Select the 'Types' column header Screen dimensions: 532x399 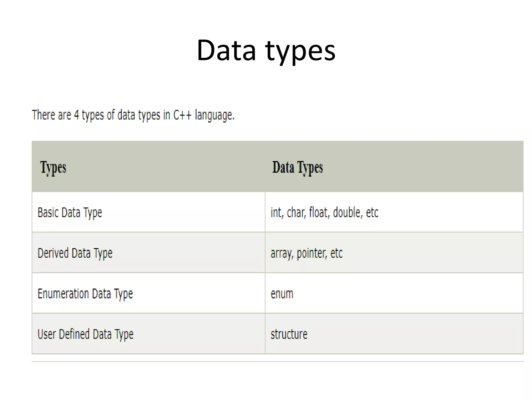(53, 167)
